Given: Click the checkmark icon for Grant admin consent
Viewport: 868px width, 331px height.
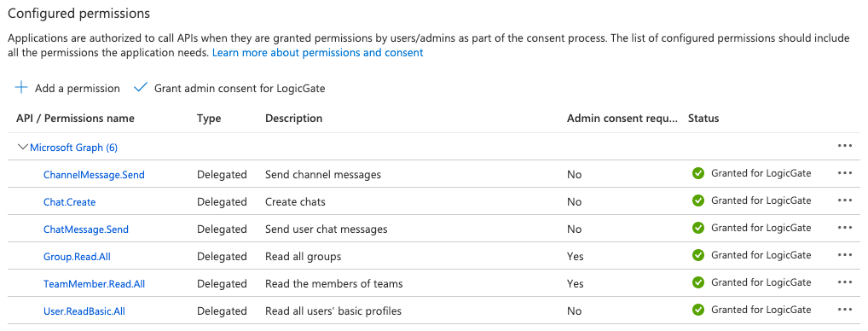Looking at the screenshot, I should [141, 88].
